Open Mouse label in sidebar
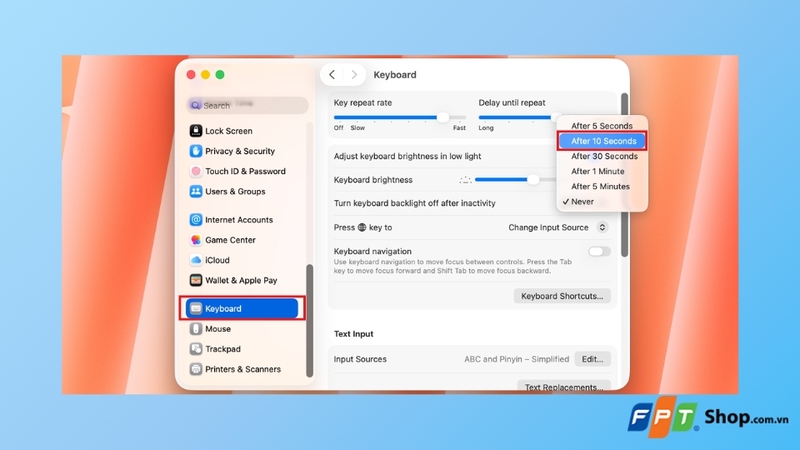 click(x=218, y=329)
